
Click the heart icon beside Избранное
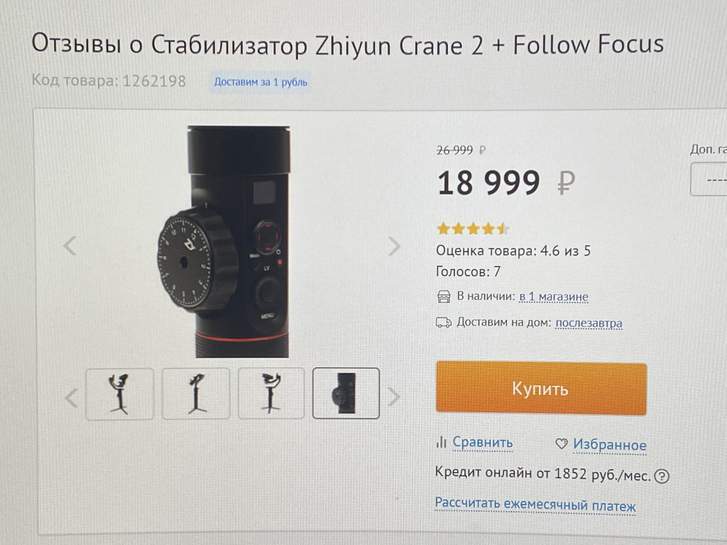(x=561, y=444)
